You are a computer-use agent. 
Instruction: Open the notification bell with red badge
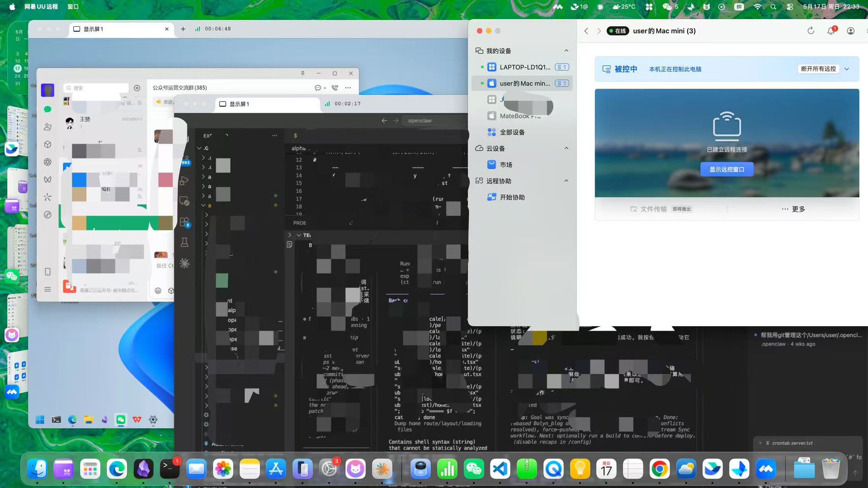(831, 30)
